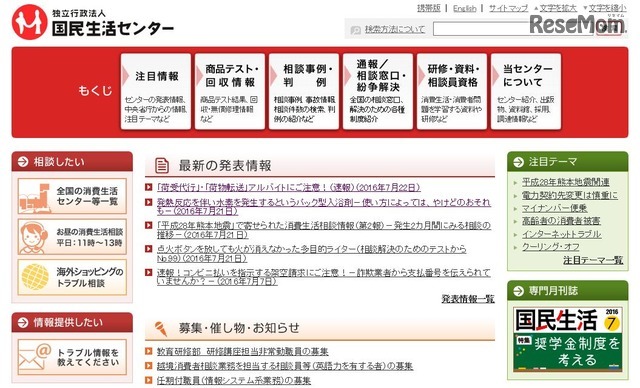Open 海外ショッピングのトラブル相談 banner
The height and width of the screenshot is (388, 640).
(72, 277)
